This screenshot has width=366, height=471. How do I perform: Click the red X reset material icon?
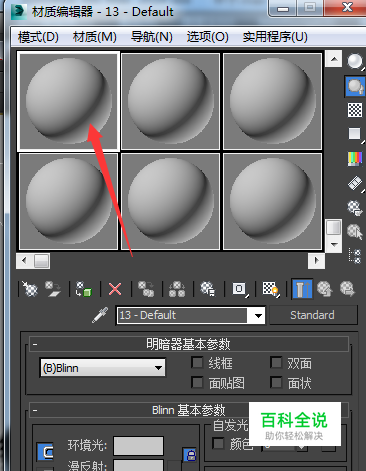coord(115,289)
